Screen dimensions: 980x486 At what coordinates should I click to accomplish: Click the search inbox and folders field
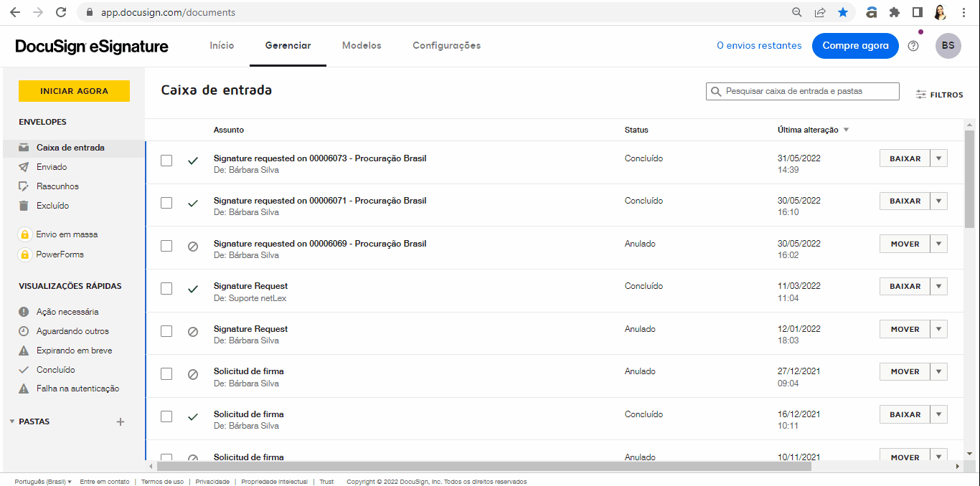click(807, 92)
